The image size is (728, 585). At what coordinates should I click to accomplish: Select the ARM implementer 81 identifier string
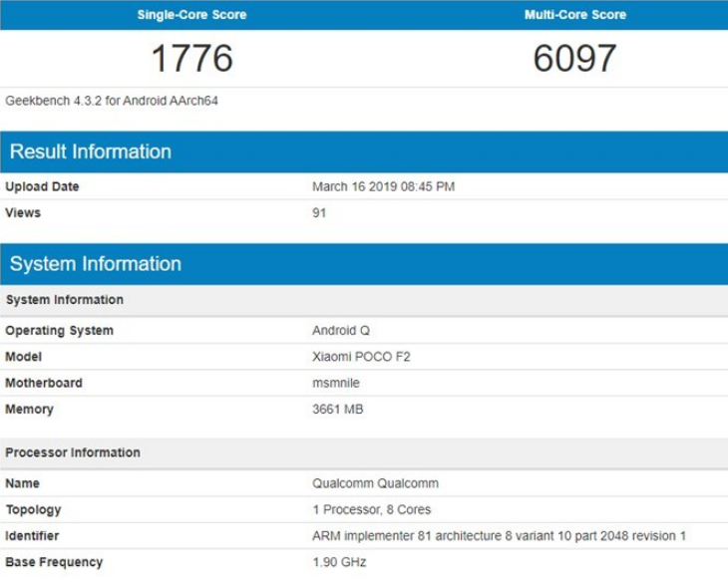[499, 536]
